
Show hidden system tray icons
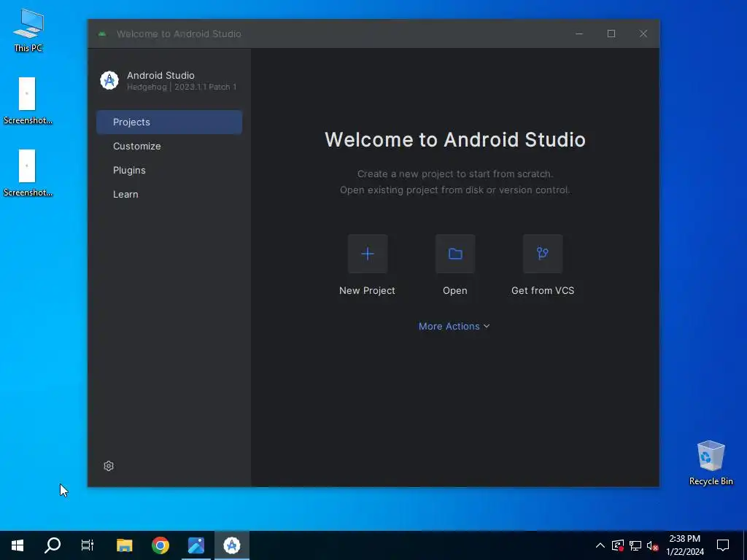(600, 545)
